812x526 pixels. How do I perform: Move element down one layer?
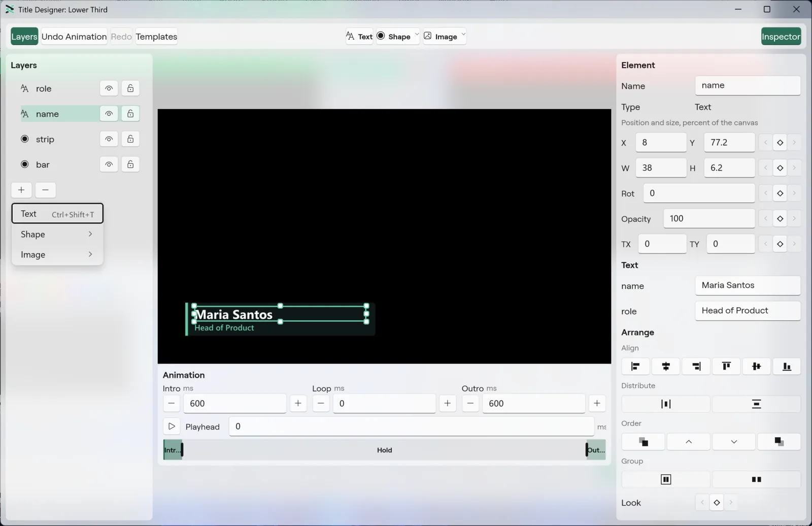pos(734,442)
